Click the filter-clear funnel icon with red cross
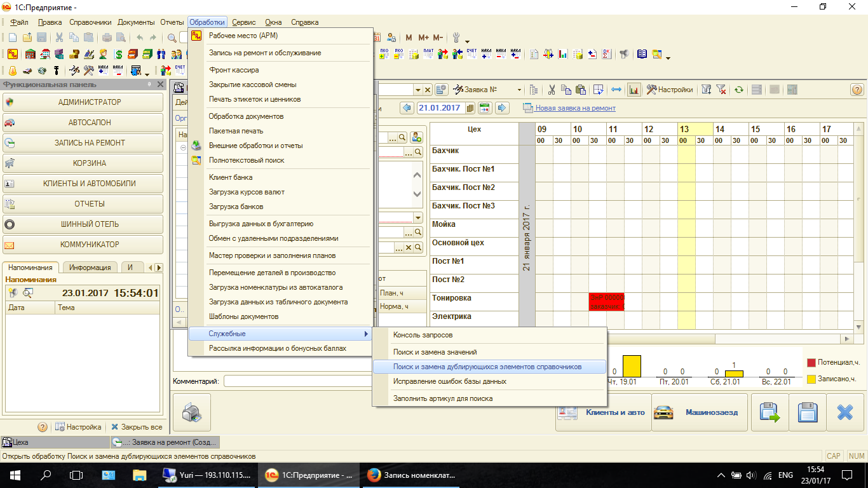Image resolution: width=868 pixels, height=488 pixels. point(721,90)
